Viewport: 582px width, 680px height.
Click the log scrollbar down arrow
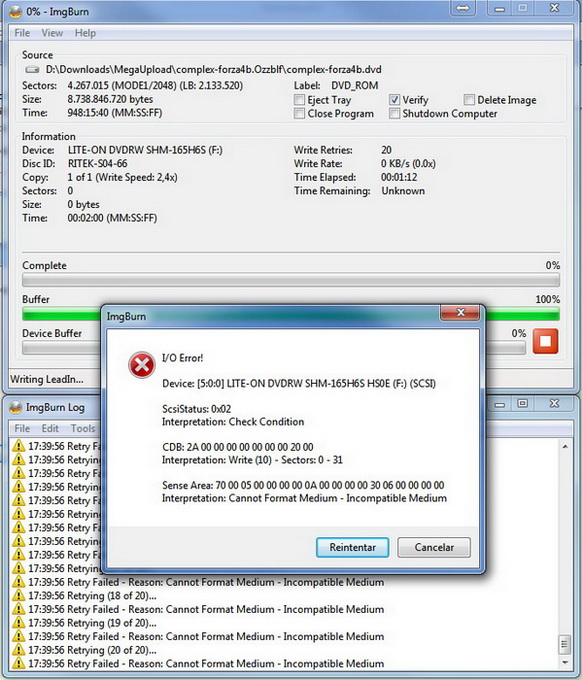[x=565, y=663]
